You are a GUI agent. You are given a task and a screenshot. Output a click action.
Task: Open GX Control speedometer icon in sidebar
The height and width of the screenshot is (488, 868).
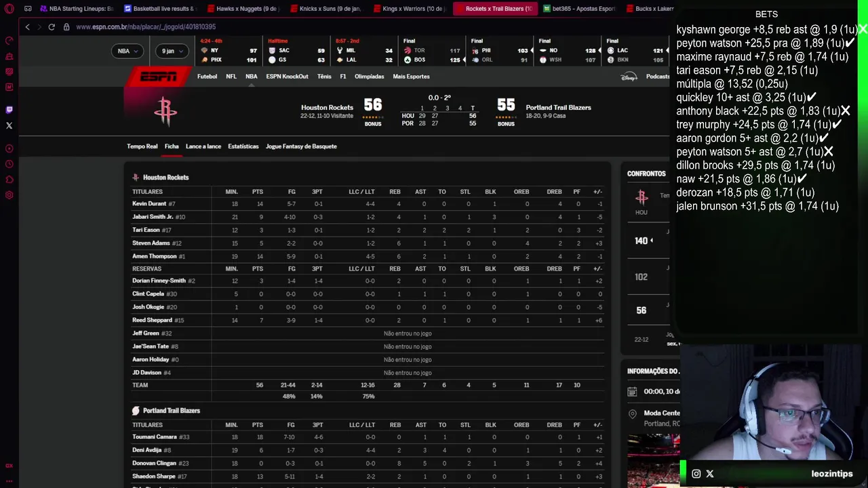click(9, 41)
